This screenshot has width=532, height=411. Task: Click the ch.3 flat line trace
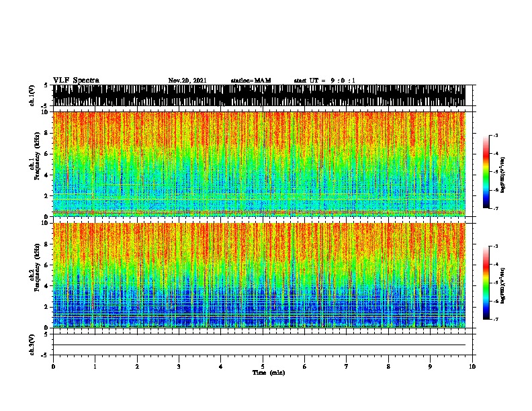(259, 345)
